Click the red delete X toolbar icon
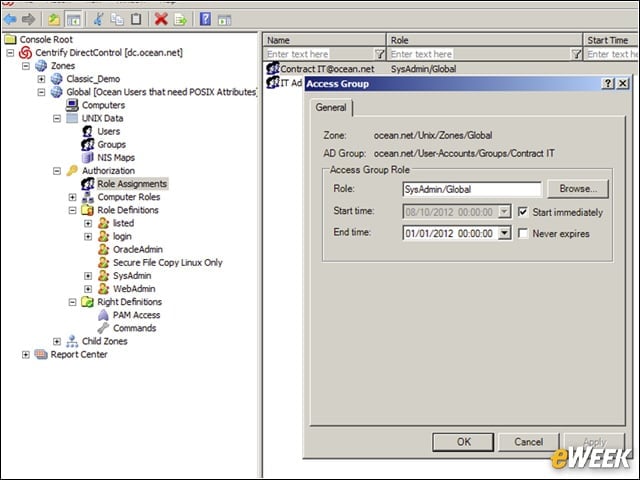This screenshot has width=640, height=480. (161, 19)
